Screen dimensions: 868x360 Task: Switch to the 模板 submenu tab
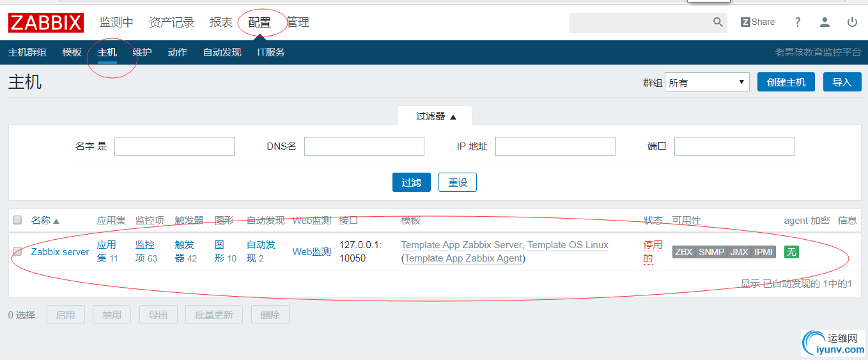point(72,52)
